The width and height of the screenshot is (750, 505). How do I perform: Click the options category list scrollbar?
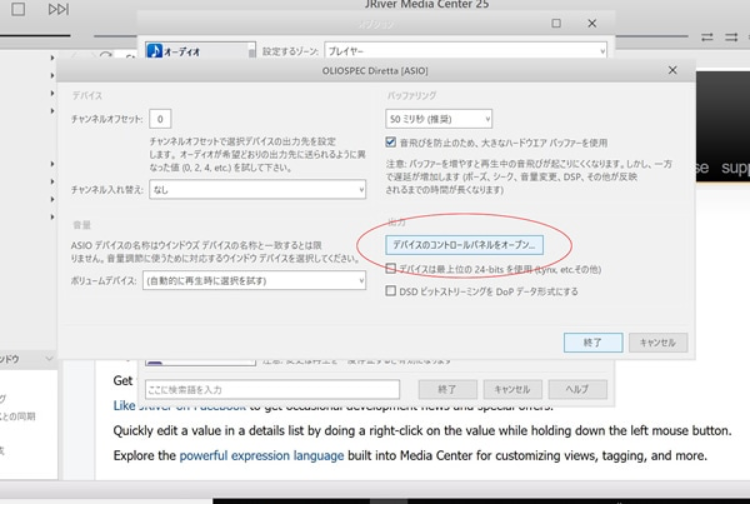click(x=252, y=51)
